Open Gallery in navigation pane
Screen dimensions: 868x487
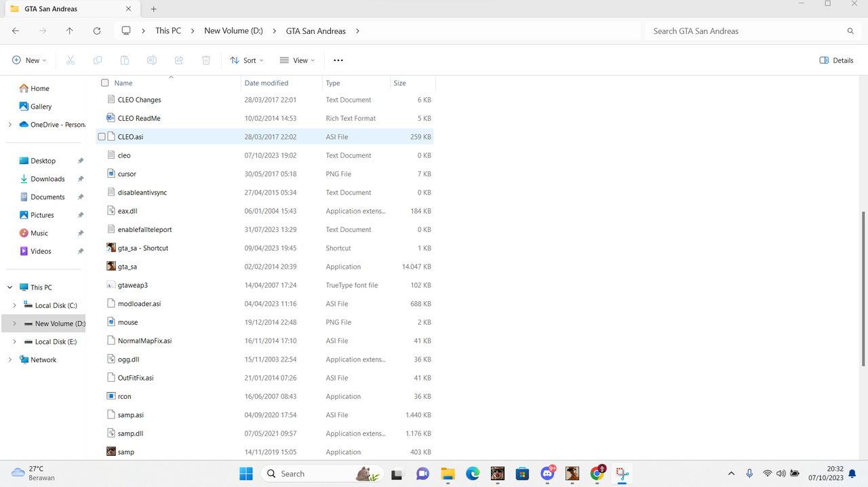tap(35, 106)
